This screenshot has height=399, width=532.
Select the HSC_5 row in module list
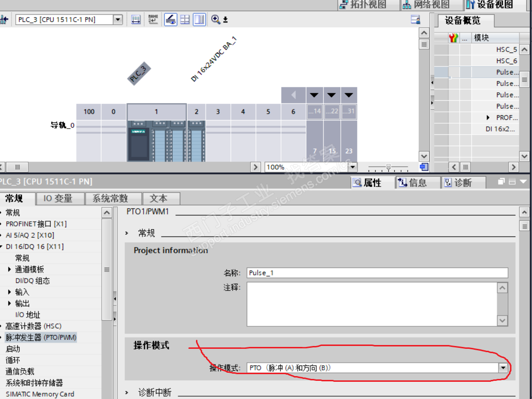click(x=477, y=50)
